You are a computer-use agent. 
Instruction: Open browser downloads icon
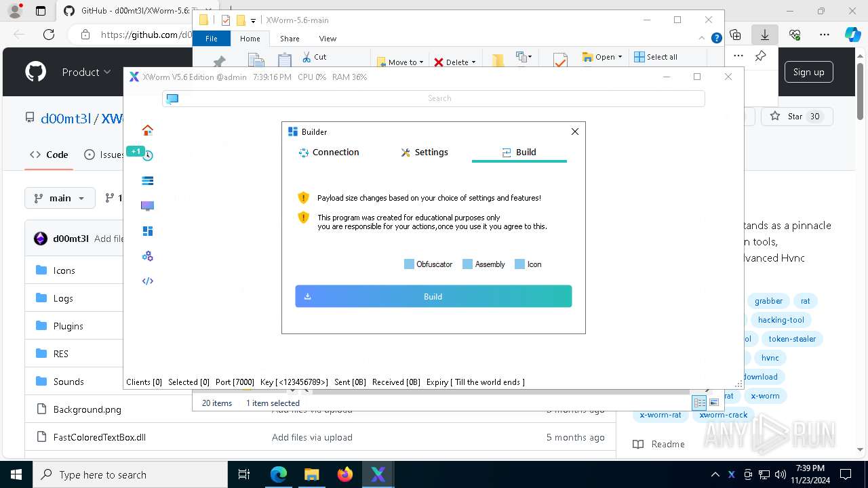pos(765,35)
